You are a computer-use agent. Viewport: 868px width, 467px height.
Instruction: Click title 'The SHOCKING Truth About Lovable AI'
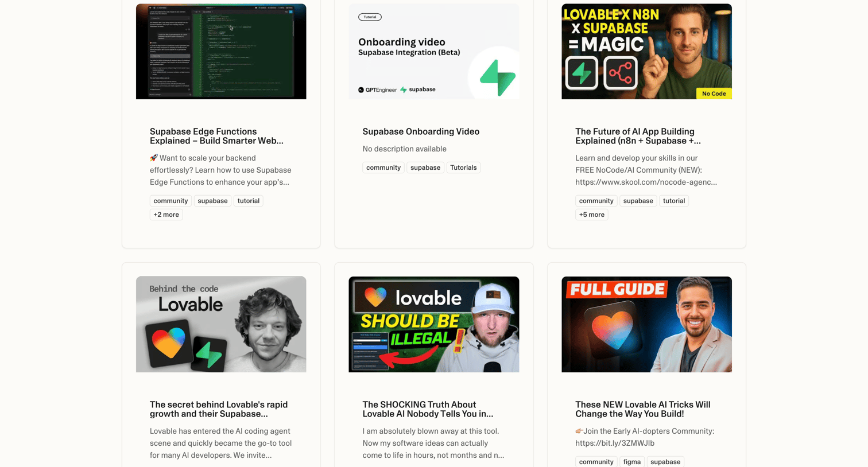(x=428, y=409)
